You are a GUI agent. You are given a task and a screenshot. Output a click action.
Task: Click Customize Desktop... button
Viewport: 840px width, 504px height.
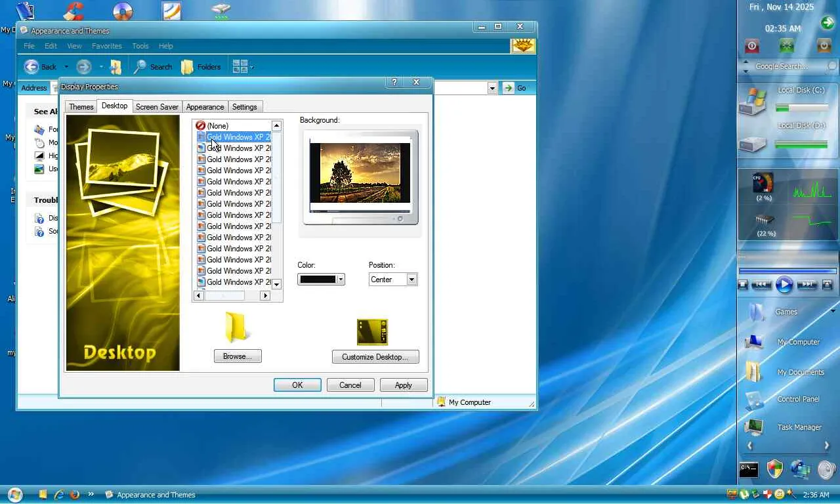click(x=375, y=357)
